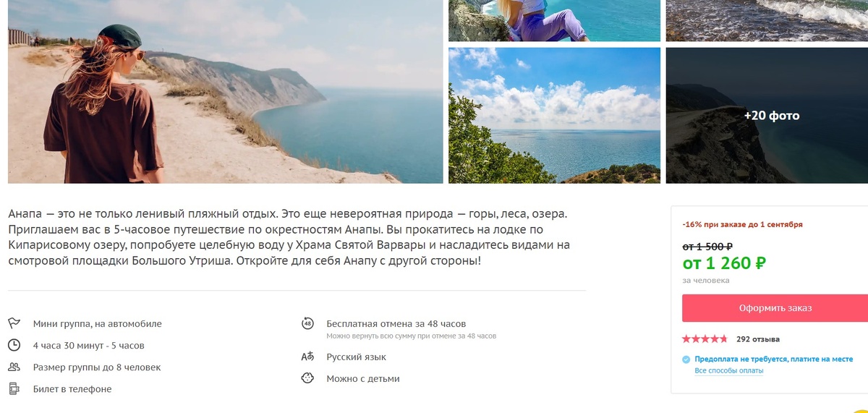Open the +20 фото gallery thumbnail
Screen dimensions: 868x413
coord(767,115)
